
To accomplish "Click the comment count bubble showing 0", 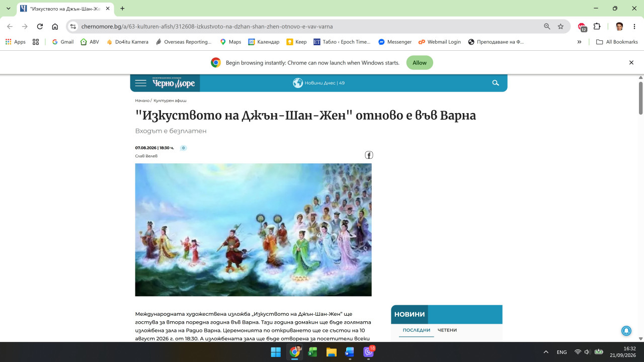I will [184, 148].
